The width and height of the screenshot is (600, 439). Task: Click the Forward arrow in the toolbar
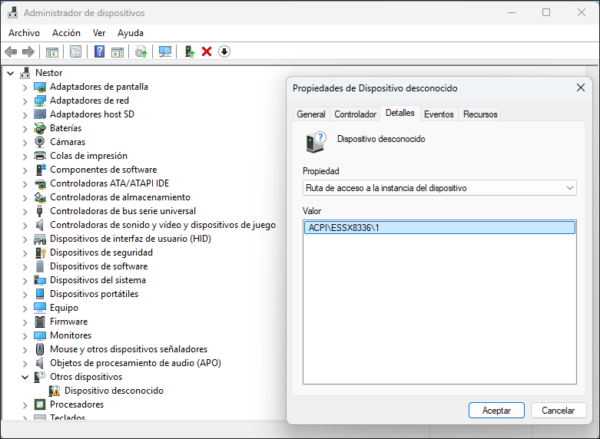(x=28, y=52)
